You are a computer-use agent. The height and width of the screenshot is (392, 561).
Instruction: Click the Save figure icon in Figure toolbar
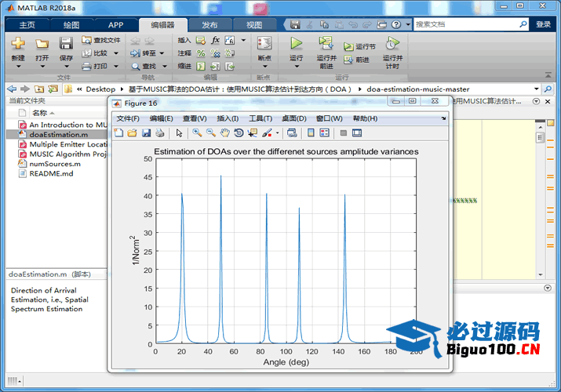pyautogui.click(x=146, y=132)
